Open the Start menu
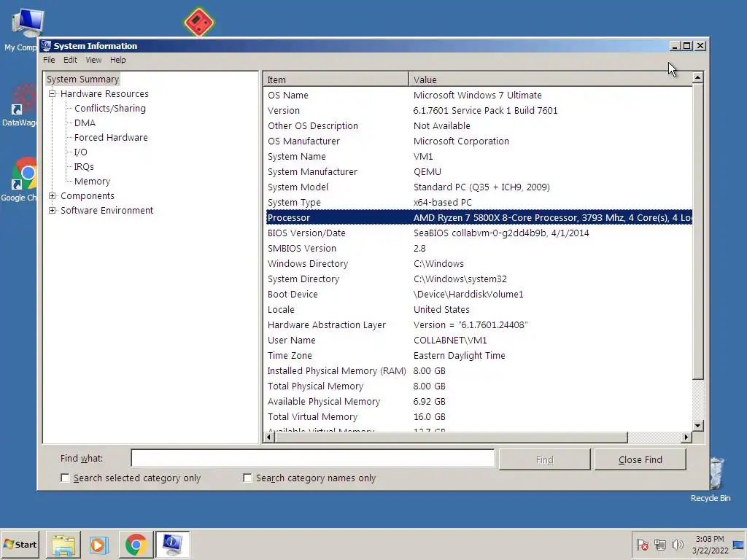This screenshot has height=560, width=747. [x=20, y=544]
